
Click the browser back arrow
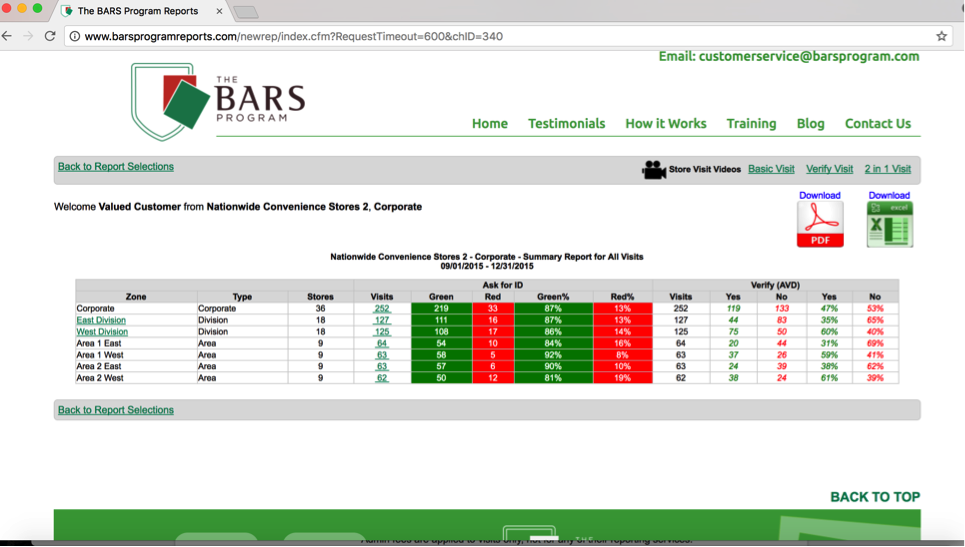pos(7,36)
